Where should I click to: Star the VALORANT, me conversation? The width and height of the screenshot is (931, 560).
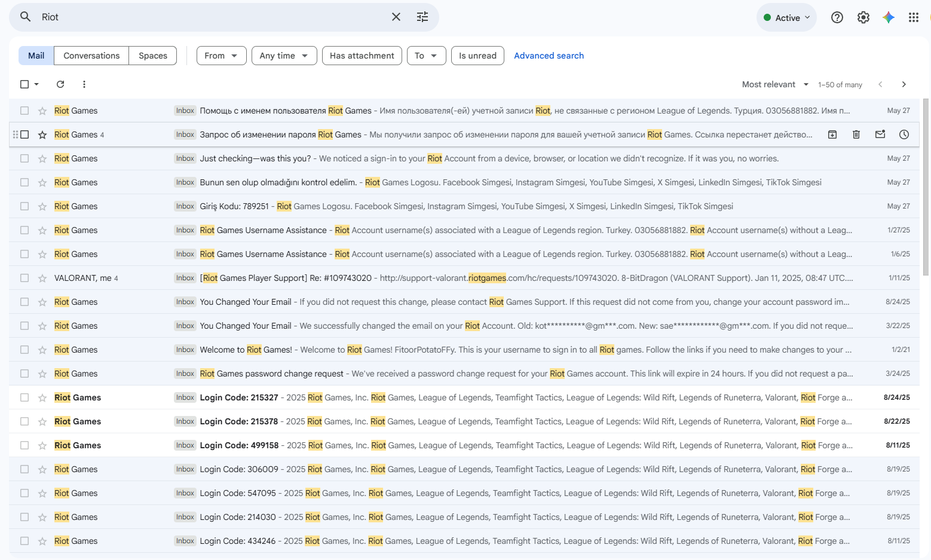tap(42, 278)
